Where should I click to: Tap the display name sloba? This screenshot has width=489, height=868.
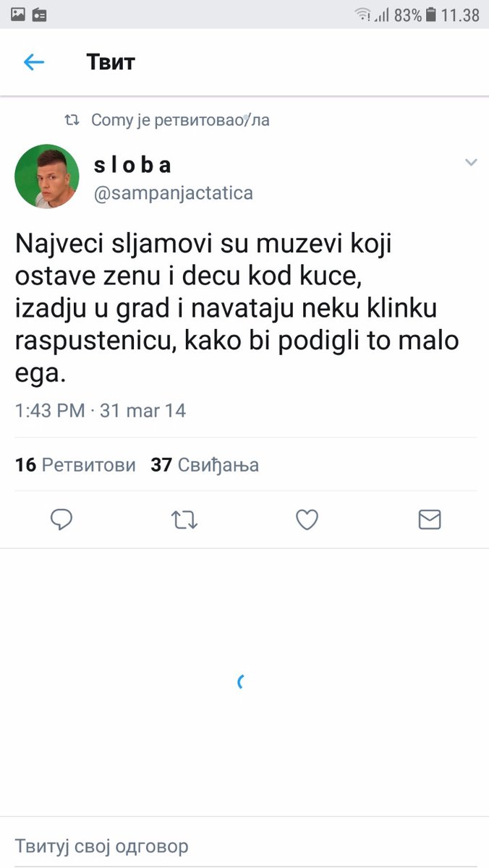coord(133,166)
